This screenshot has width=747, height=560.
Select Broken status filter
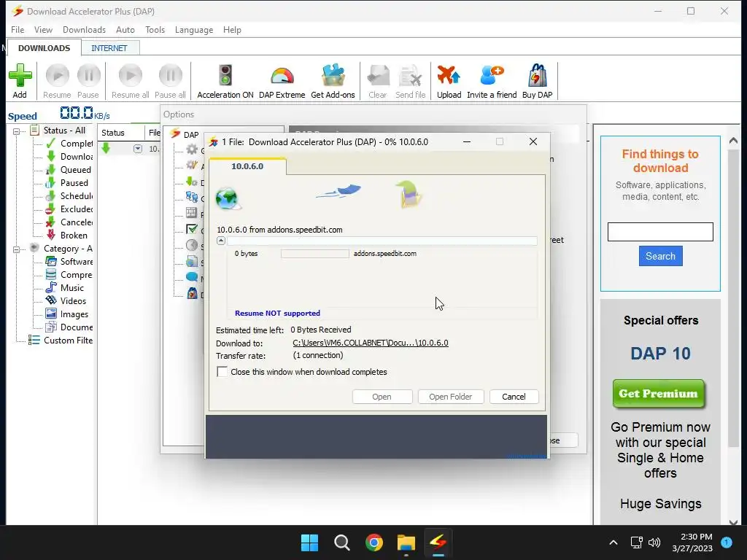66,236
